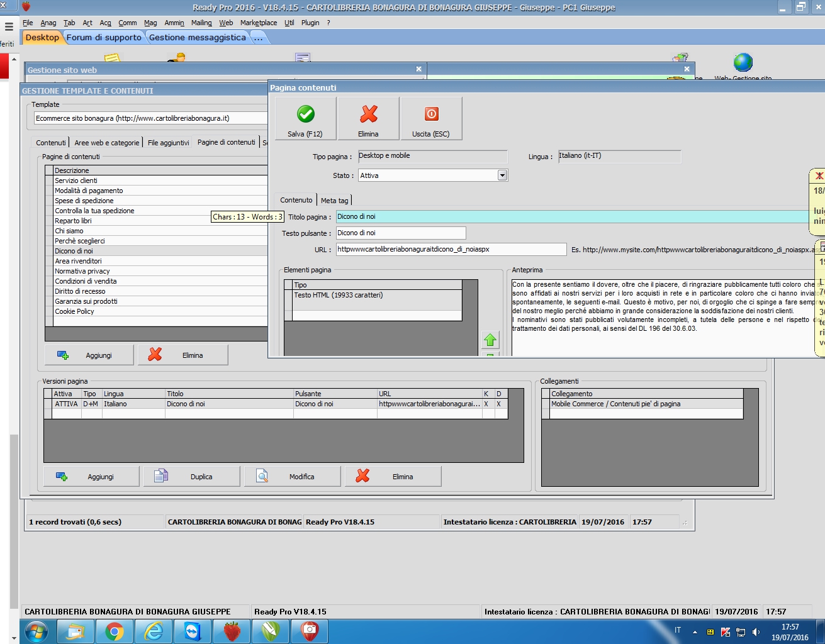Select the 'Normativa privacy' row

coord(160,271)
